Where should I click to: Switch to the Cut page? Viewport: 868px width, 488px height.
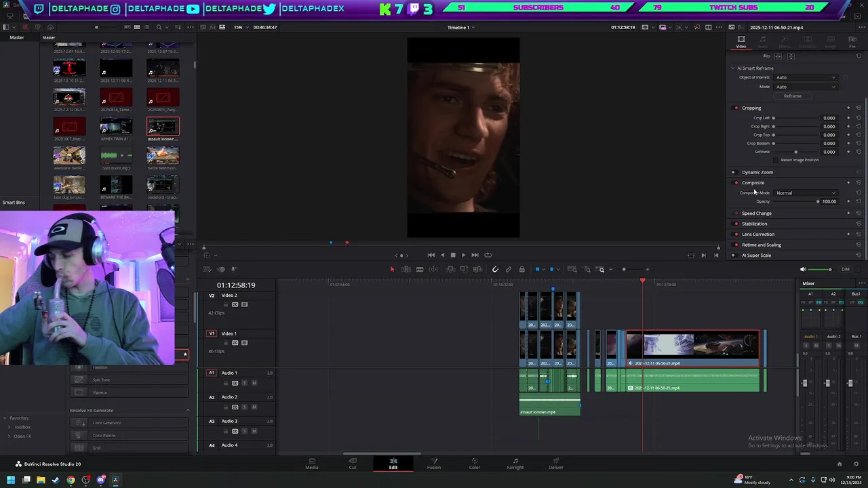353,464
